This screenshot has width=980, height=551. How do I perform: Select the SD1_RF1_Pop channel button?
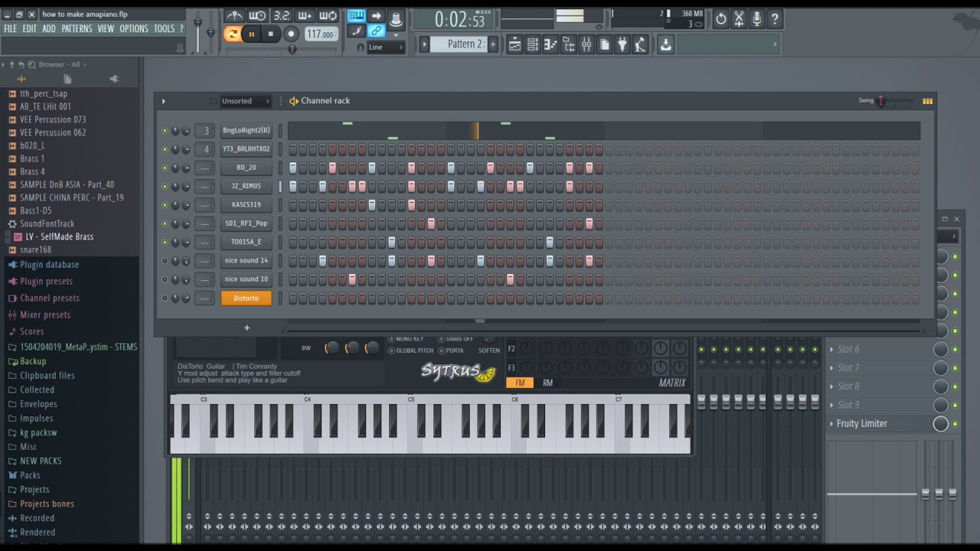pyautogui.click(x=246, y=223)
